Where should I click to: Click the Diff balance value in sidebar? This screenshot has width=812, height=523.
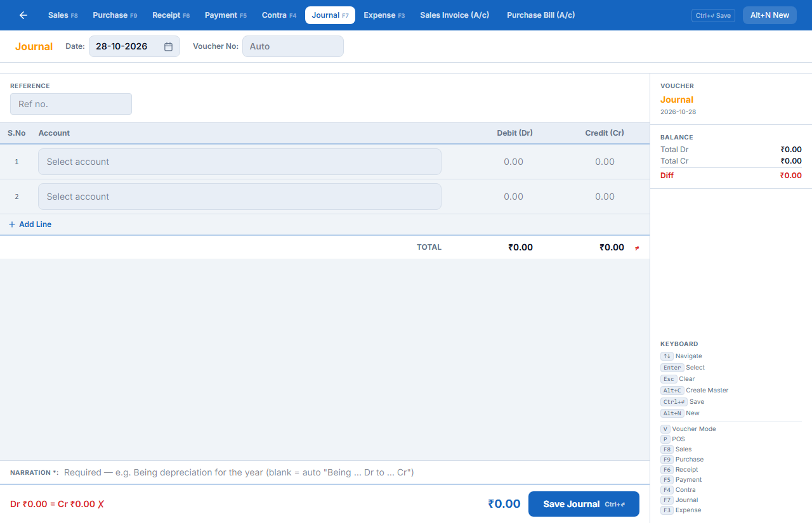791,176
